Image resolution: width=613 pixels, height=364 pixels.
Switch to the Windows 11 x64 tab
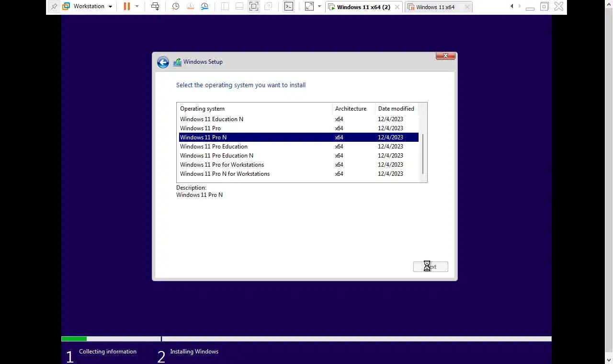click(435, 7)
